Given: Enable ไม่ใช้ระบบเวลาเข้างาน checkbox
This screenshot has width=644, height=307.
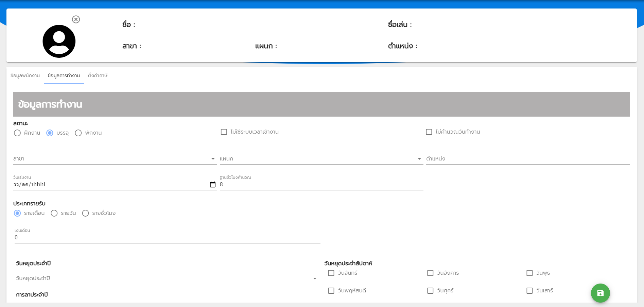Looking at the screenshot, I should [x=224, y=132].
